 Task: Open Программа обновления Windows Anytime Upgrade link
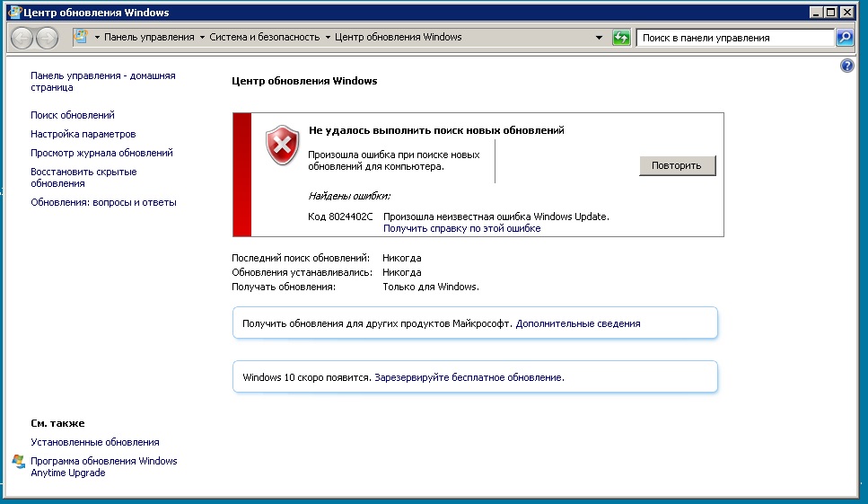103,467
